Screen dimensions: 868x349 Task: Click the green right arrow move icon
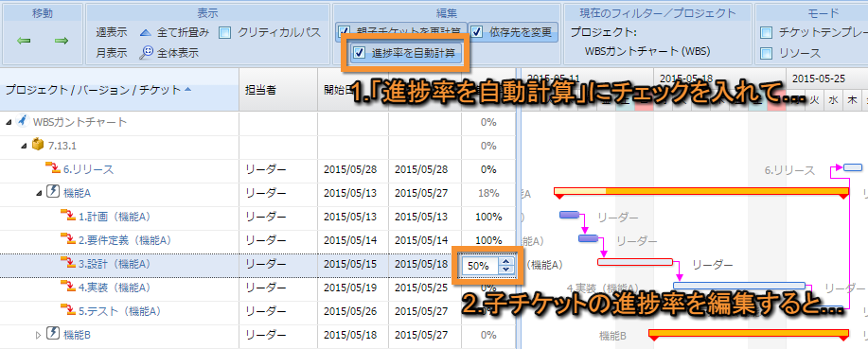point(61,41)
